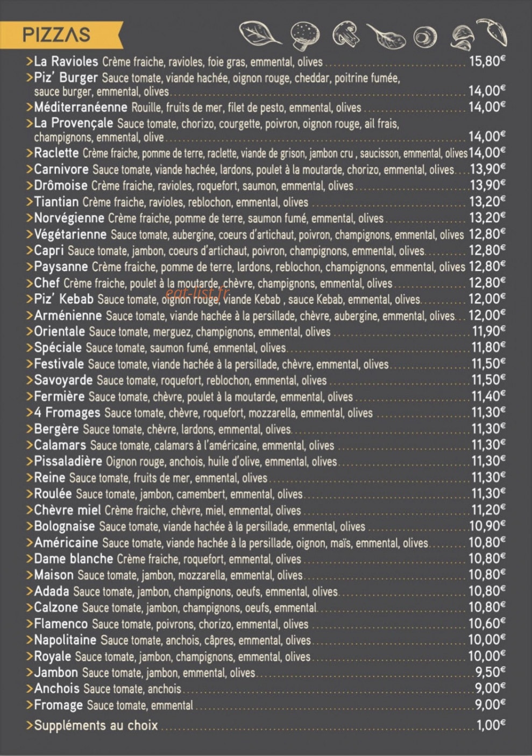Click the eat-list.fr watermark
Image resolution: width=532 pixels, height=756 pixels.
tap(197, 293)
